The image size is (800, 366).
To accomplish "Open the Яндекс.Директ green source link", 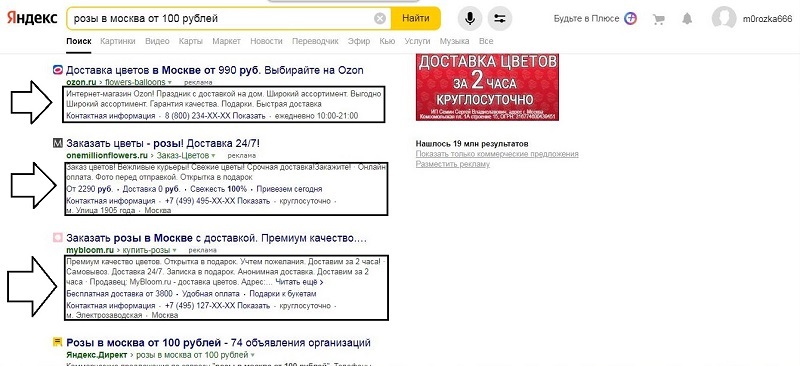I will click(97, 354).
